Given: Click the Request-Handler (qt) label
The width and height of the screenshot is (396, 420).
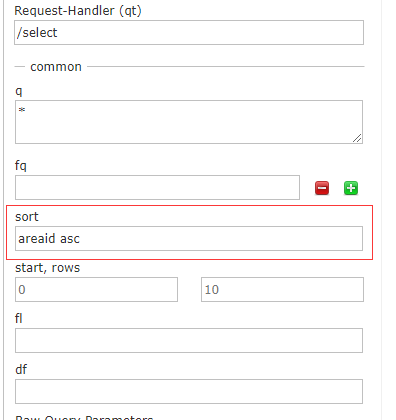Looking at the screenshot, I should [x=78, y=11].
